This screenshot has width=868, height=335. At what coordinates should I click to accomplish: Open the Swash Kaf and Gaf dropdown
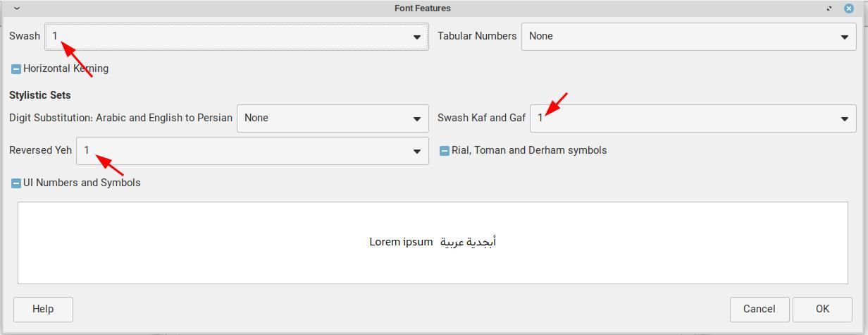point(693,118)
